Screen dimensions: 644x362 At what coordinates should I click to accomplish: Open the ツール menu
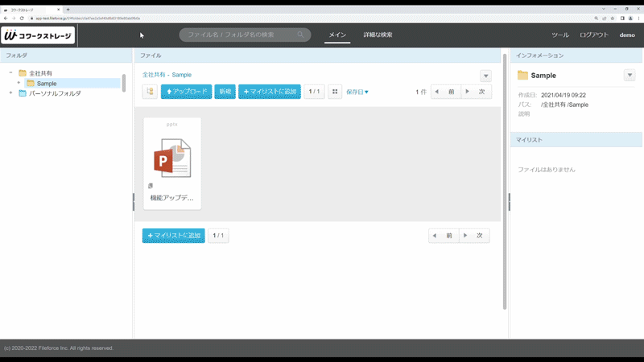pos(560,35)
